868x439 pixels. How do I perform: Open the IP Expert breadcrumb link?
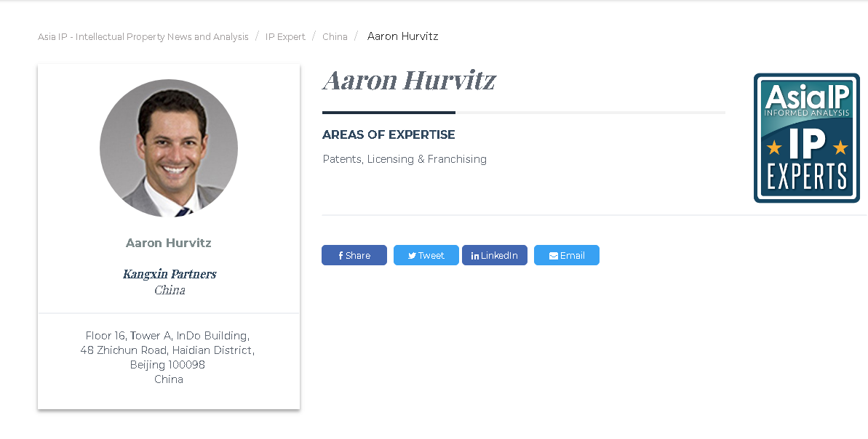285,36
